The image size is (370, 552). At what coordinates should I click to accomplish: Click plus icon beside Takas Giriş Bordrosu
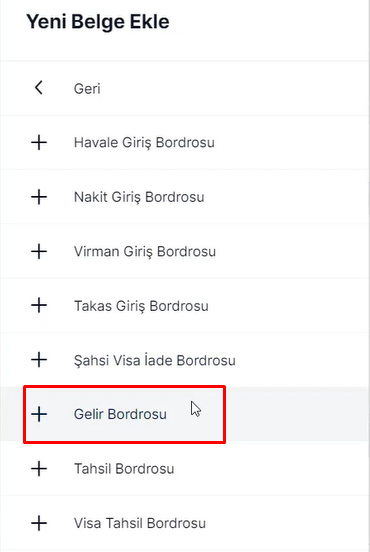(39, 306)
